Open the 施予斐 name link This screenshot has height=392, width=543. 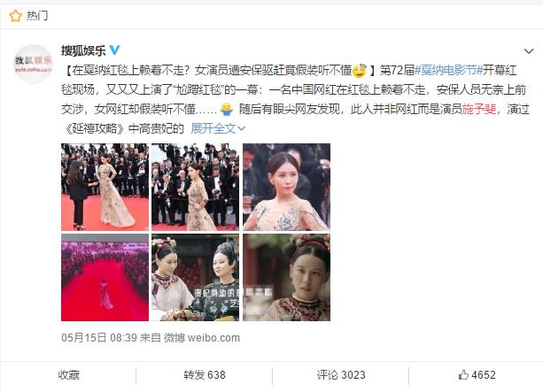pyautogui.click(x=479, y=110)
